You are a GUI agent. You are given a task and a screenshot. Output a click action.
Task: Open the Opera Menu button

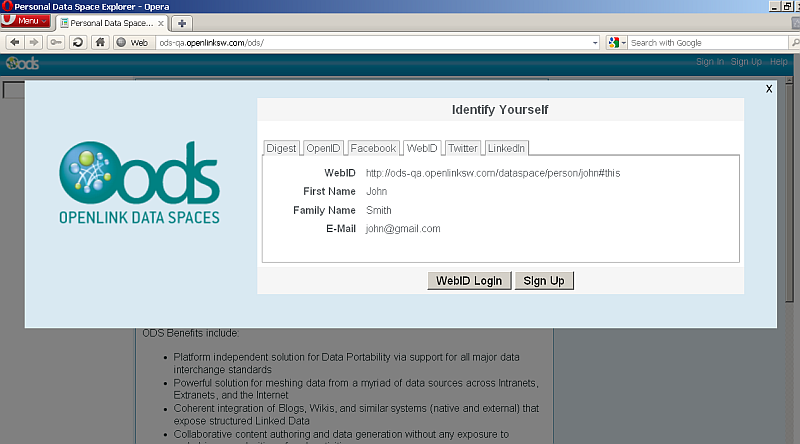pos(25,21)
